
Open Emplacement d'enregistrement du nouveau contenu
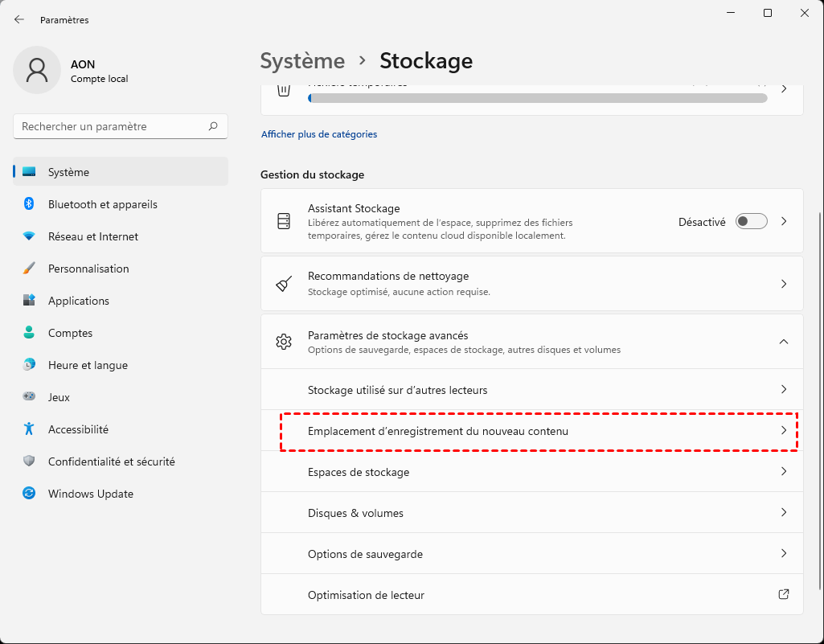click(438, 432)
